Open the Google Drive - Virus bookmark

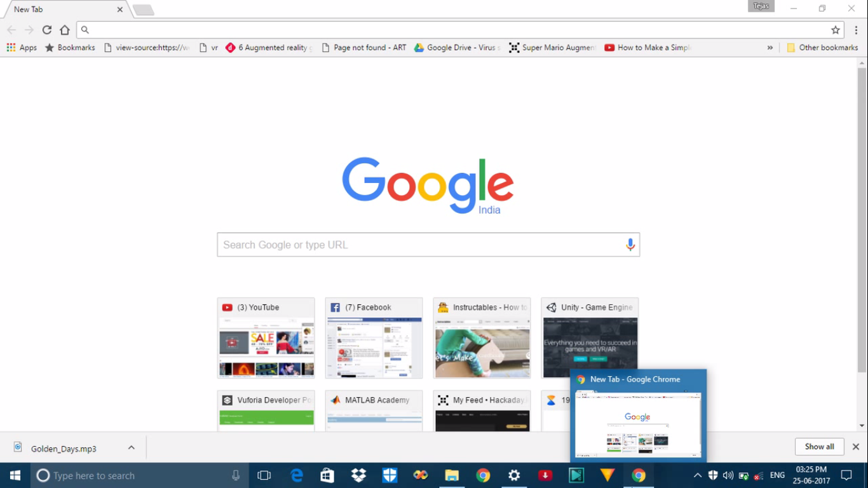457,48
